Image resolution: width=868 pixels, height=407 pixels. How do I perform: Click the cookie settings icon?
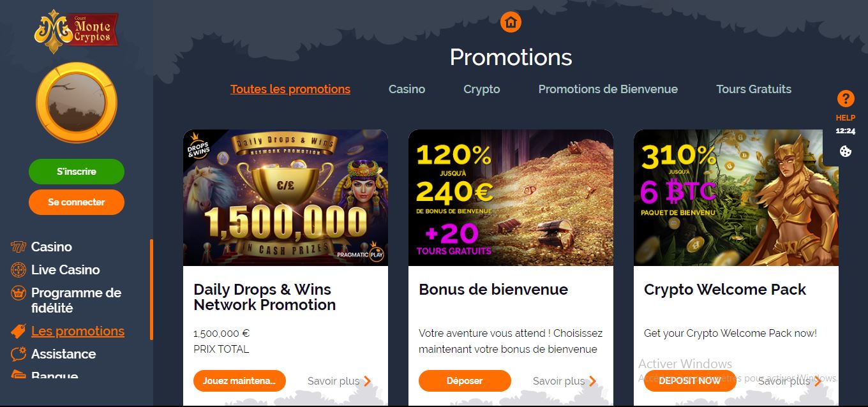coord(846,151)
